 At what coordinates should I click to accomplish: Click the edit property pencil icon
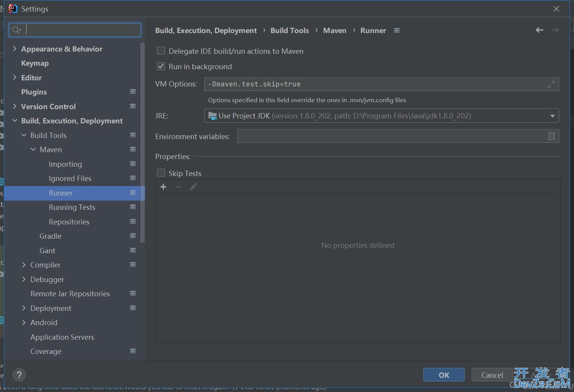193,187
